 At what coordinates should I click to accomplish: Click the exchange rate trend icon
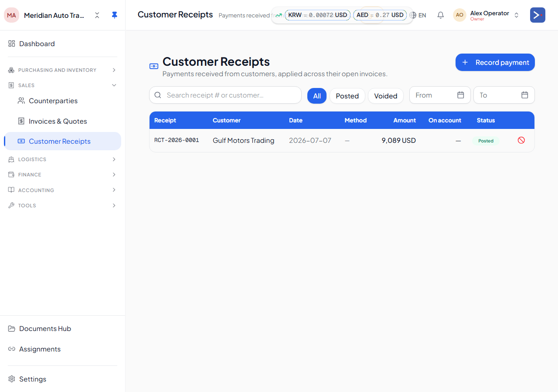pyautogui.click(x=279, y=15)
